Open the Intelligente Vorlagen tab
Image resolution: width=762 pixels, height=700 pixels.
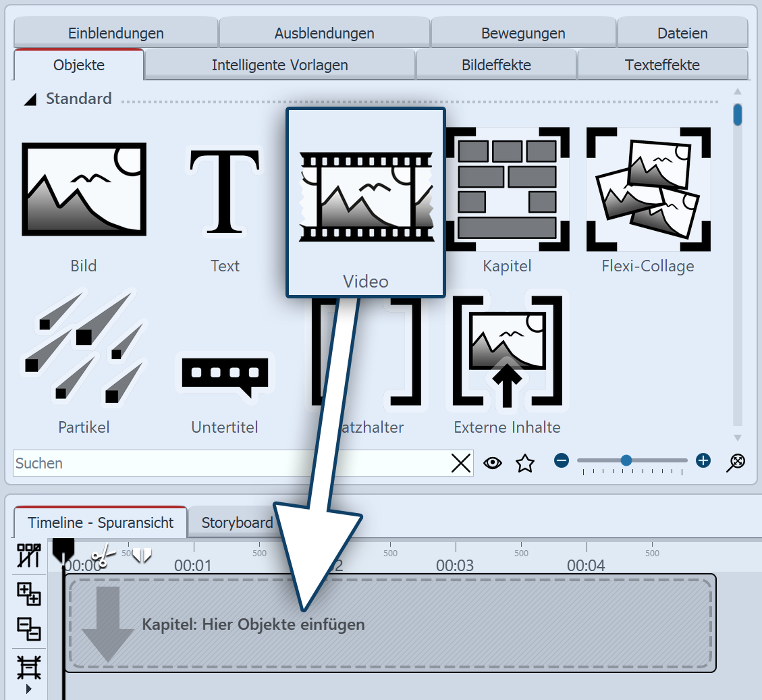(279, 65)
